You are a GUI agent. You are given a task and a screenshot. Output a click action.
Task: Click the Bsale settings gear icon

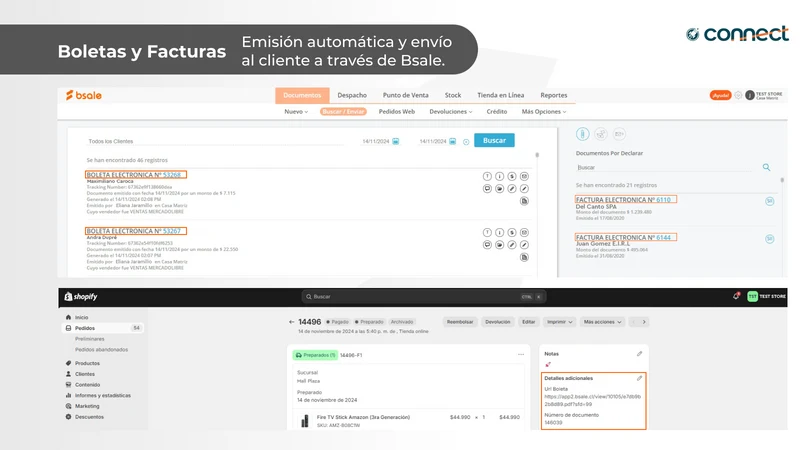pos(738,95)
